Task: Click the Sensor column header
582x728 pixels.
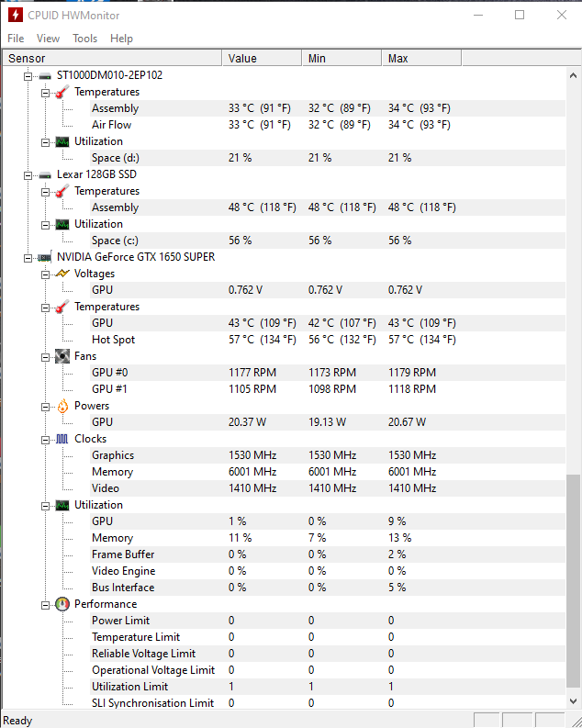Action: pyautogui.click(x=112, y=59)
